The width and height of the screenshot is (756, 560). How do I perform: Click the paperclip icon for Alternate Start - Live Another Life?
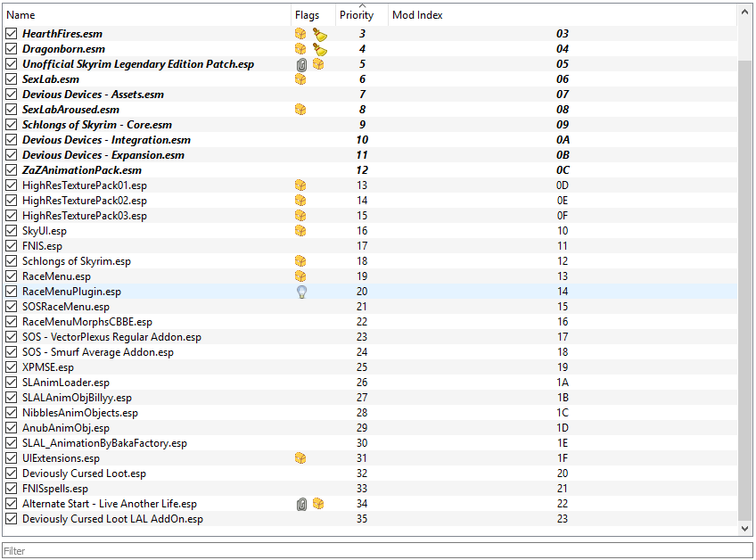(301, 505)
